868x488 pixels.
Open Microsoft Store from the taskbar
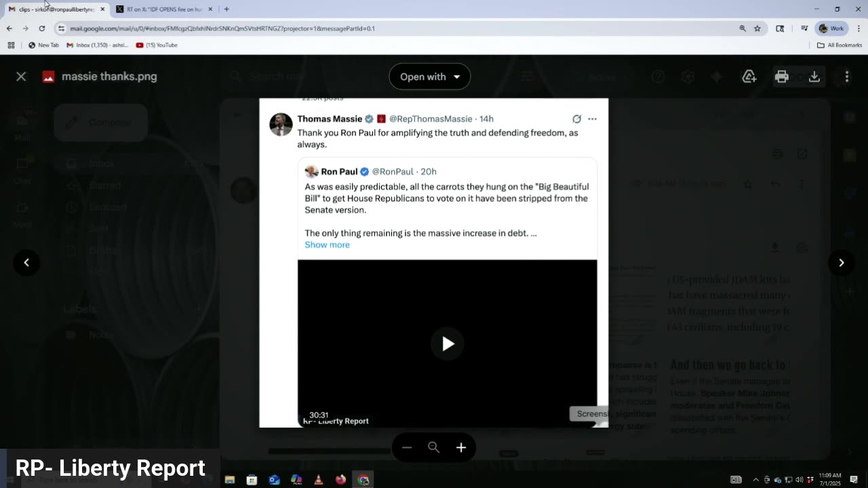tap(252, 480)
